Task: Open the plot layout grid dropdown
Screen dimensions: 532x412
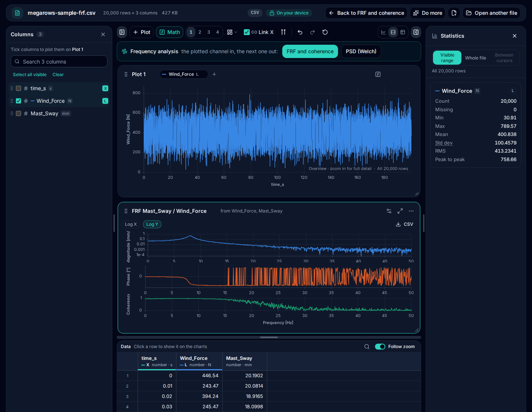Action: (x=232, y=32)
